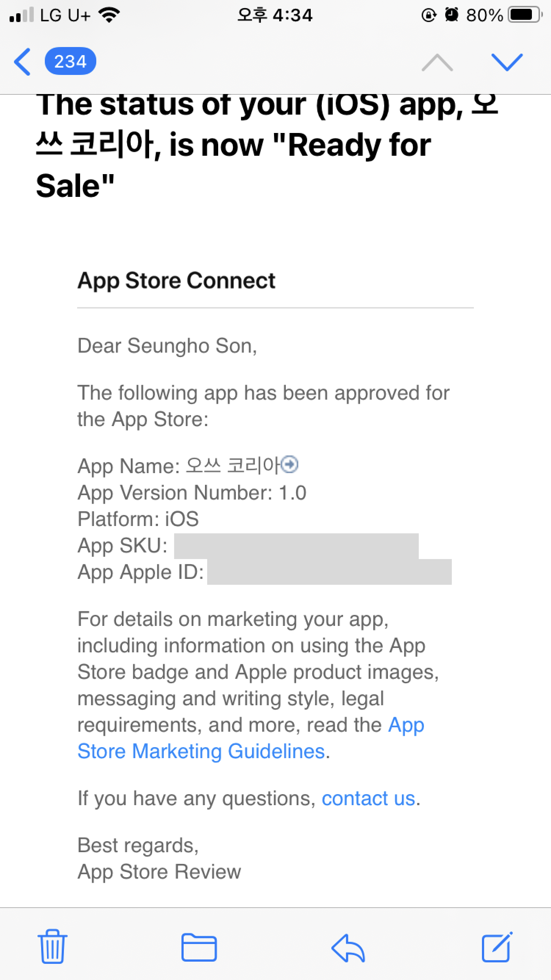Tap the Wi-Fi icon in status bar

(x=109, y=15)
